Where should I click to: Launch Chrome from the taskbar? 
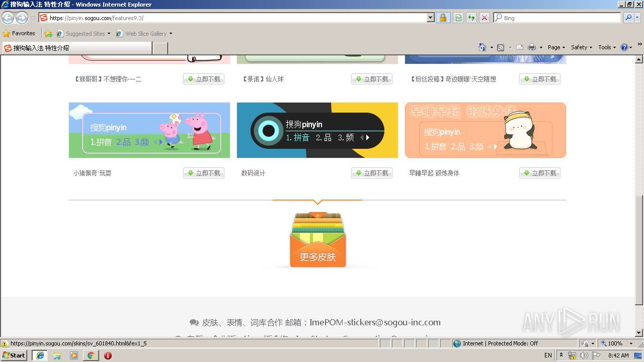pos(91,355)
